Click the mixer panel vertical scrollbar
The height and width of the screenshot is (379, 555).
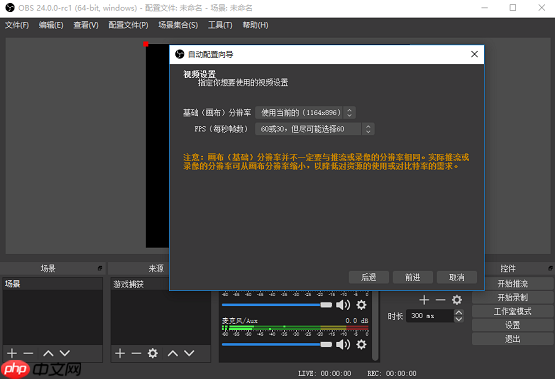(376, 326)
